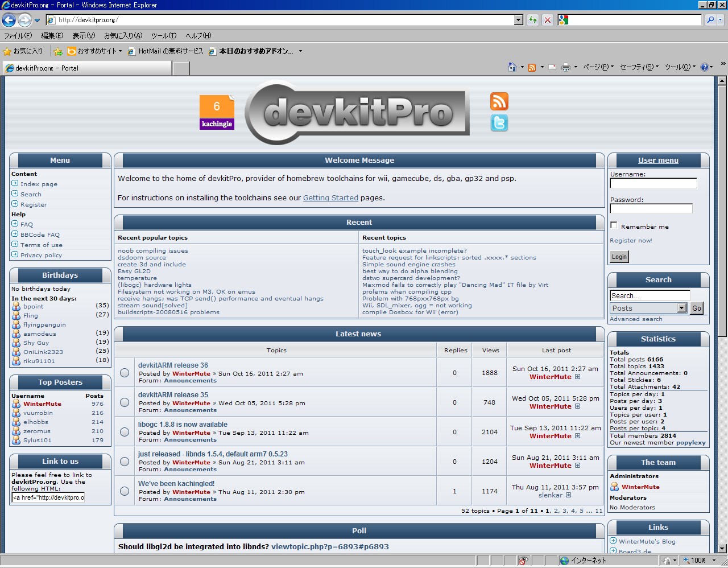
Task: Expand the address bar URL dropdown
Action: (x=518, y=20)
